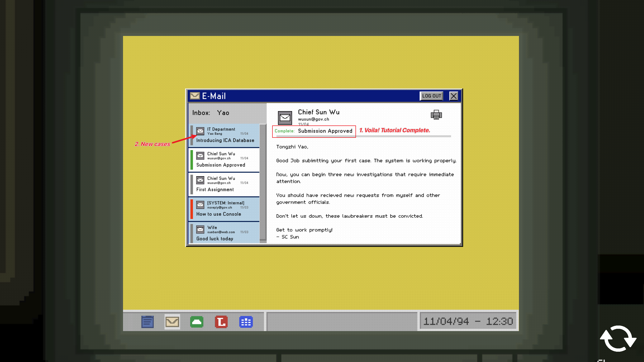Open the blue grid calendar icon
Image resolution: width=644 pixels, height=362 pixels.
pos(246,322)
